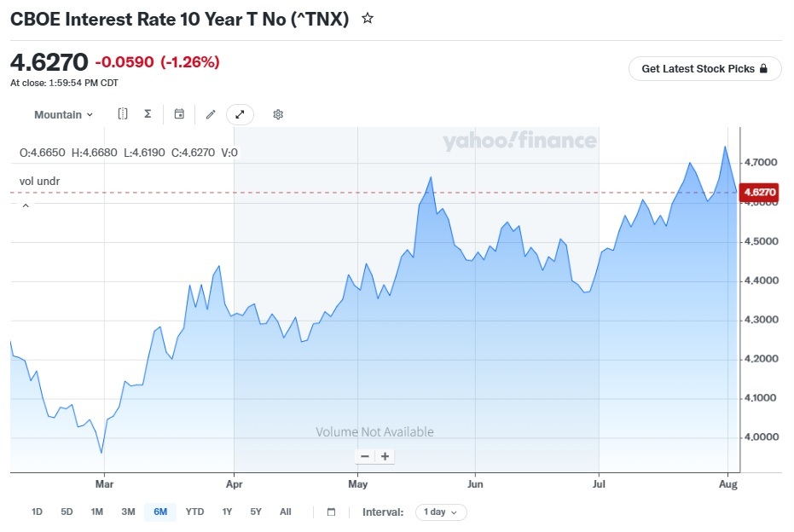
Task: Click Get Latest Stock Picks button
Action: click(704, 69)
